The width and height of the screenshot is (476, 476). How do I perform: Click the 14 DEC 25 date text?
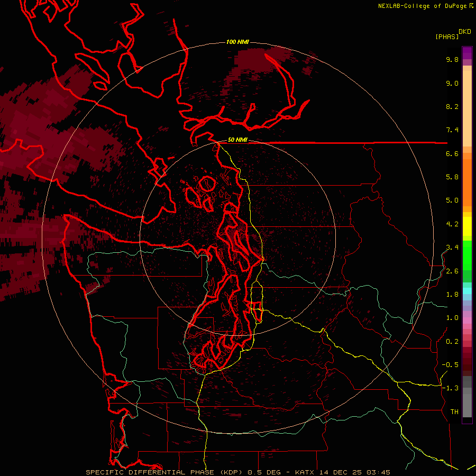tap(341, 472)
